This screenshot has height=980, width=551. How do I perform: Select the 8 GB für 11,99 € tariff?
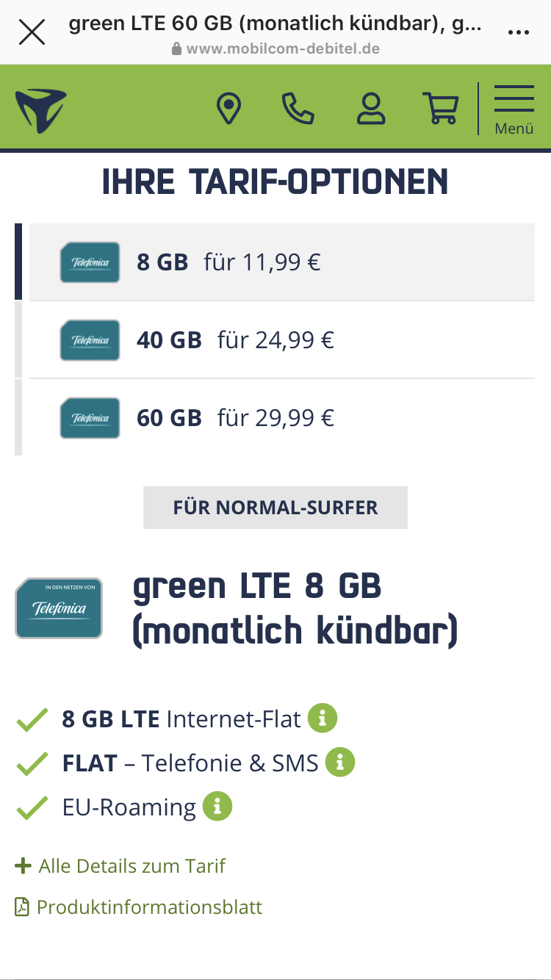(x=282, y=262)
